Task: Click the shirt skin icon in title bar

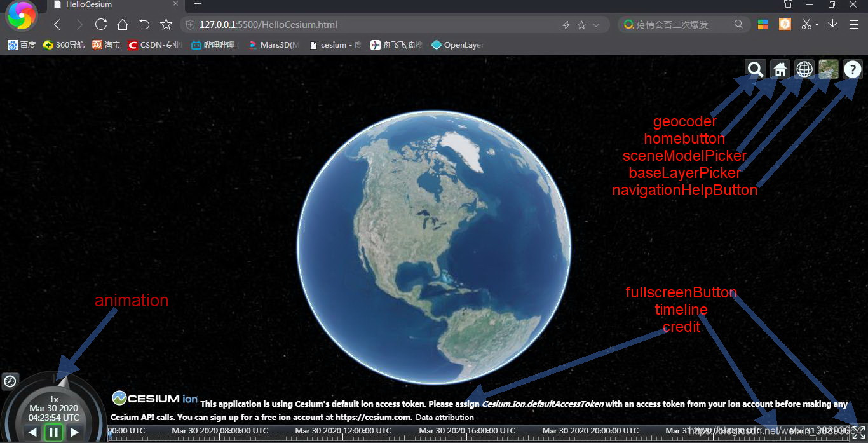Action: coord(789,4)
